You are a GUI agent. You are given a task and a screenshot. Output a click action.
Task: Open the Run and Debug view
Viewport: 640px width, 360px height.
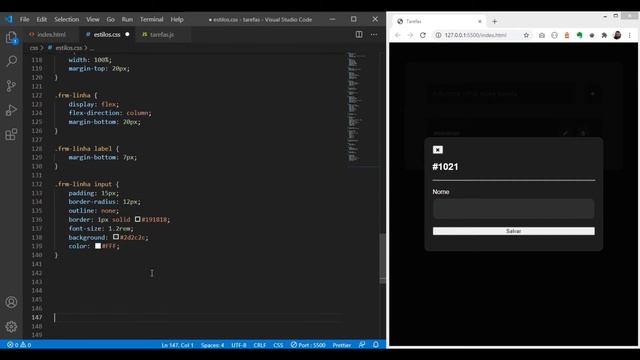coord(11,110)
